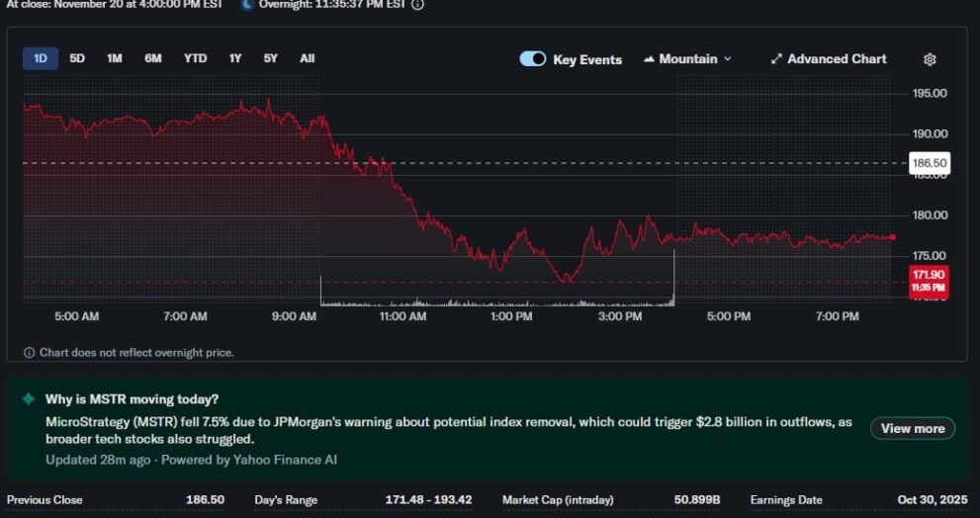Click the mountain icon in chart type selector
980x518 pixels.
tap(649, 59)
